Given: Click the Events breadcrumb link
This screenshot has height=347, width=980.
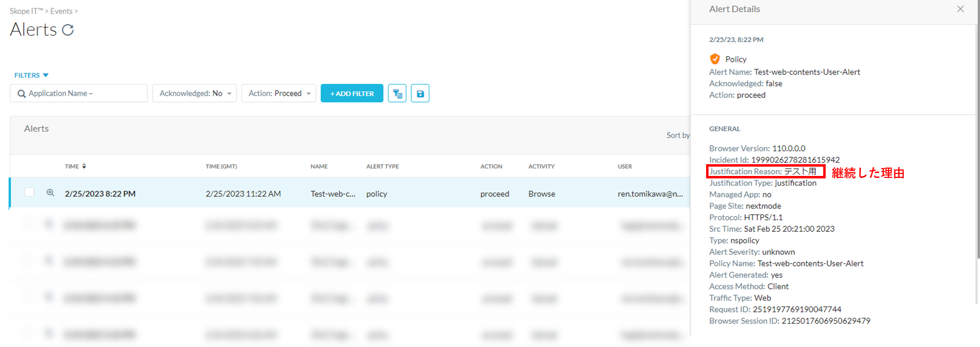Looking at the screenshot, I should tap(61, 11).
